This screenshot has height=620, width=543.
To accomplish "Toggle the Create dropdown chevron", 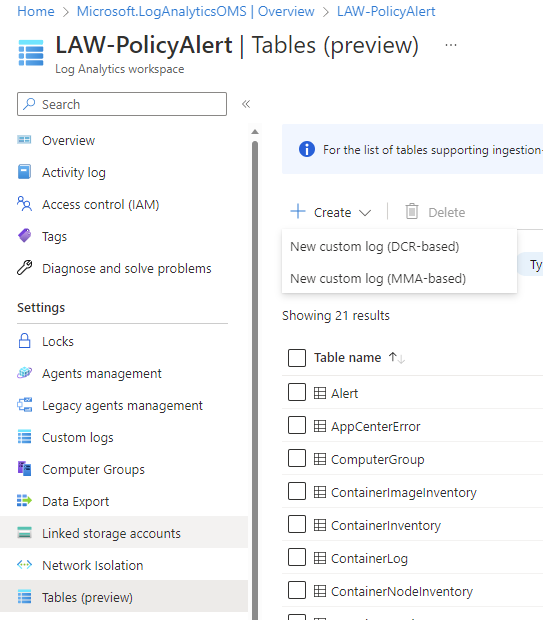I will [365, 213].
